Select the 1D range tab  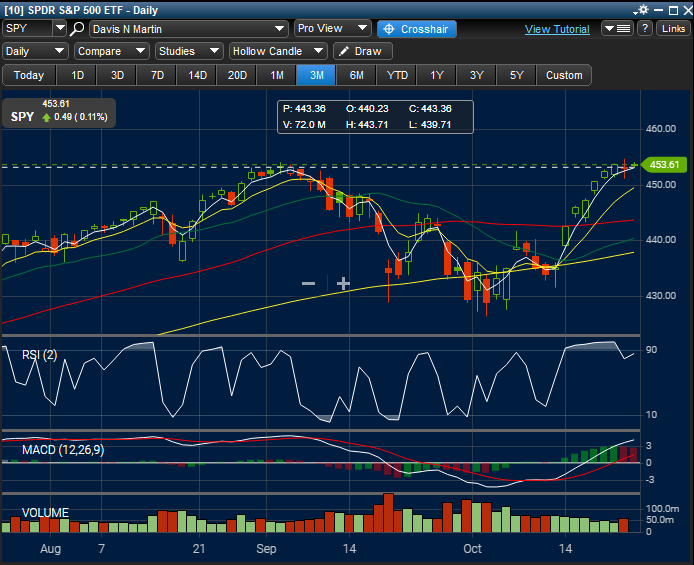pos(77,75)
